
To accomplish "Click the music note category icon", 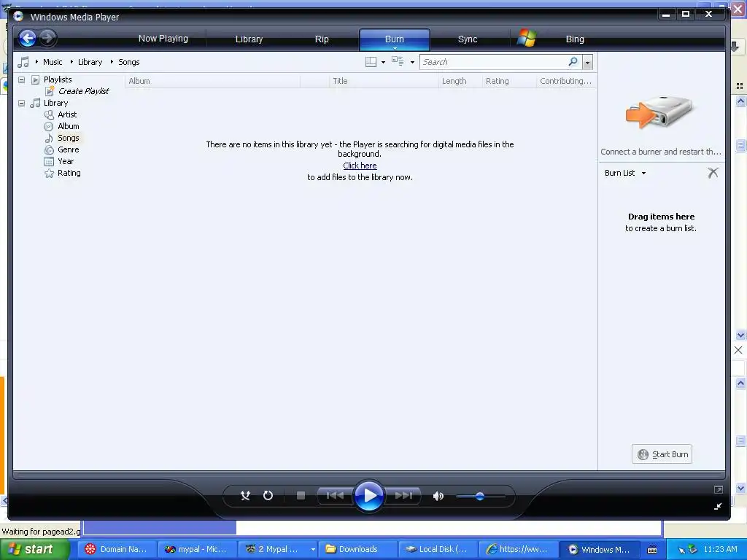I will point(23,62).
